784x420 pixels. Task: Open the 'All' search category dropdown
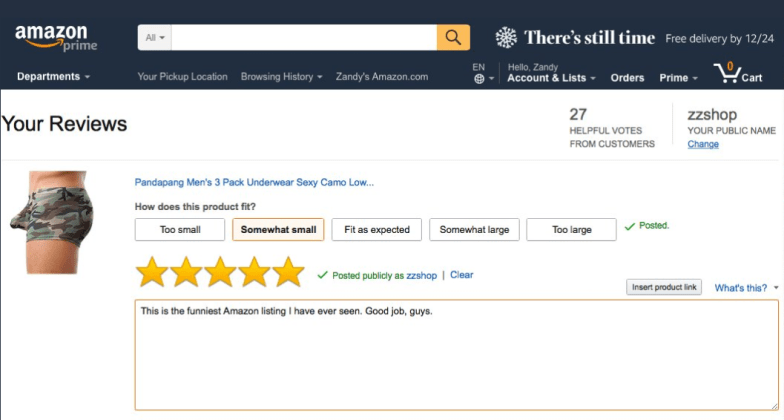click(155, 38)
